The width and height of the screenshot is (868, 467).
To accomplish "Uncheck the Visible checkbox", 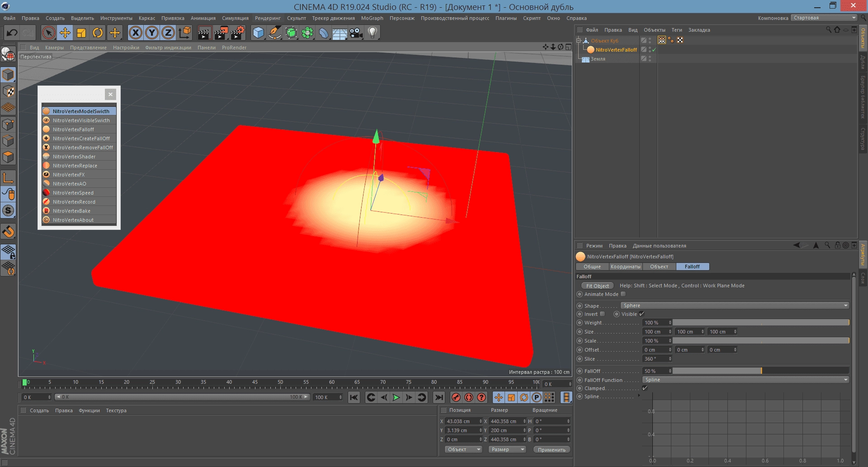I will click(642, 314).
